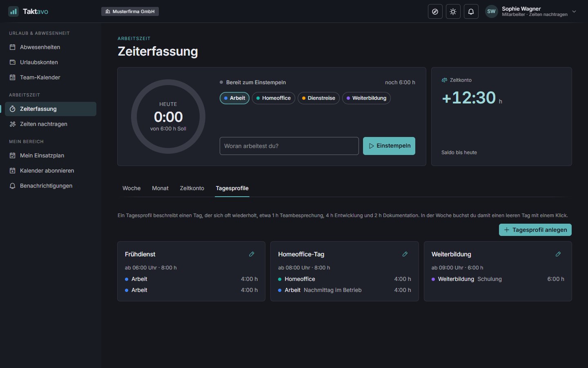Image resolution: width=588 pixels, height=368 pixels.
Task: Select the Arbeit activity chip
Action: [x=234, y=98]
